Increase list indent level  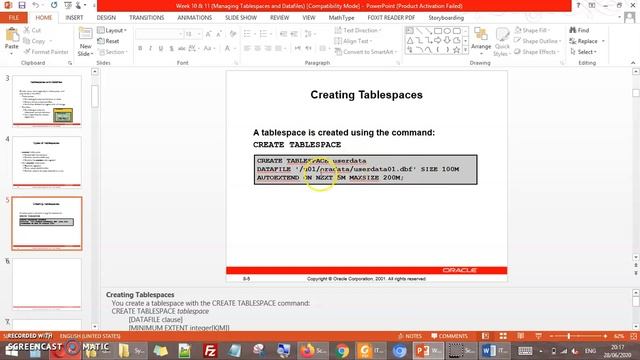tap(294, 34)
